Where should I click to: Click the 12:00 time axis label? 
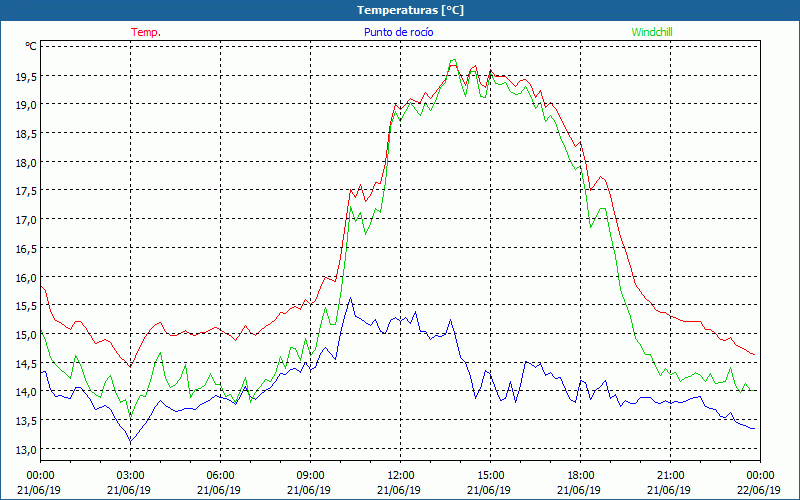(401, 476)
